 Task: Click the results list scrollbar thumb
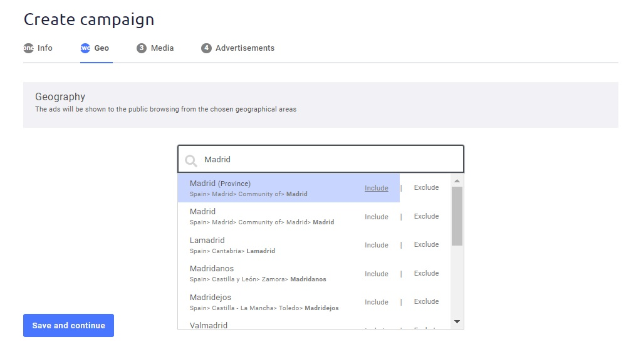click(x=457, y=216)
